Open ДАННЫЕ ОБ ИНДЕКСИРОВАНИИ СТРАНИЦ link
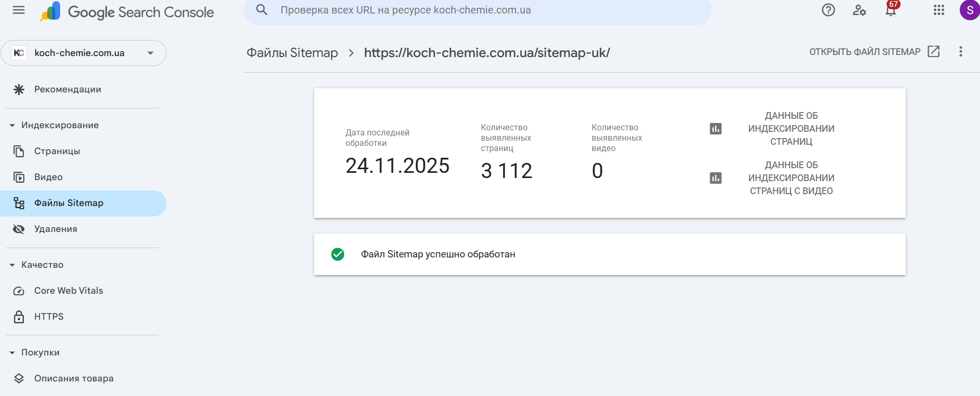 click(x=791, y=129)
